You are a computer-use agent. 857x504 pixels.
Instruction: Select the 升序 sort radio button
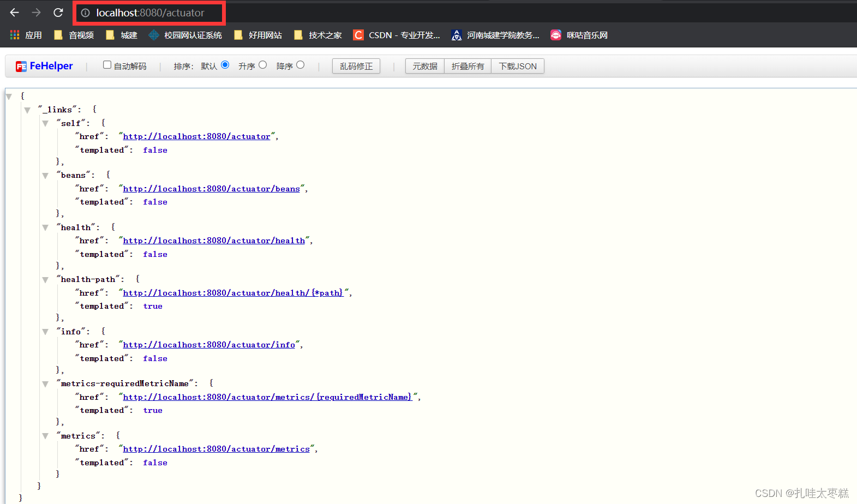point(262,65)
